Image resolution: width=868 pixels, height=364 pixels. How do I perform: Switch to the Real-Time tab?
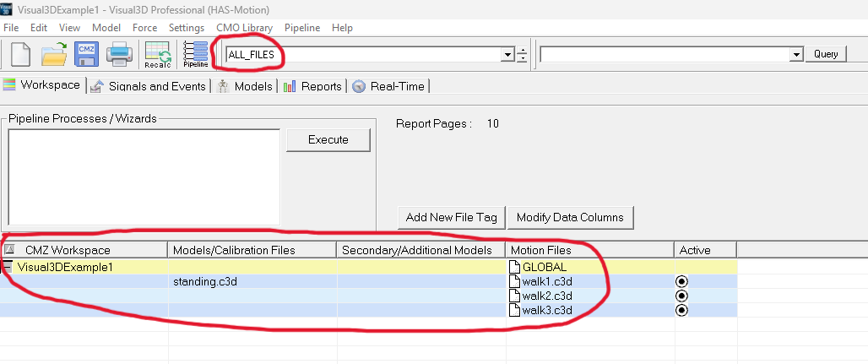[389, 86]
